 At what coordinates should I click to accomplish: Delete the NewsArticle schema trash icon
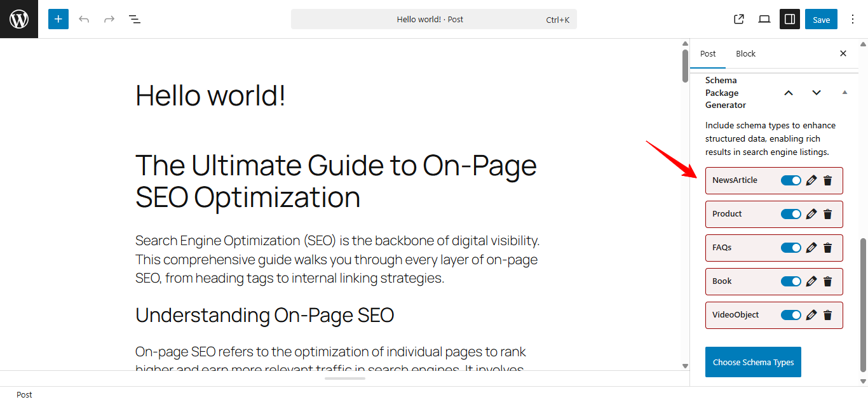[x=827, y=180]
